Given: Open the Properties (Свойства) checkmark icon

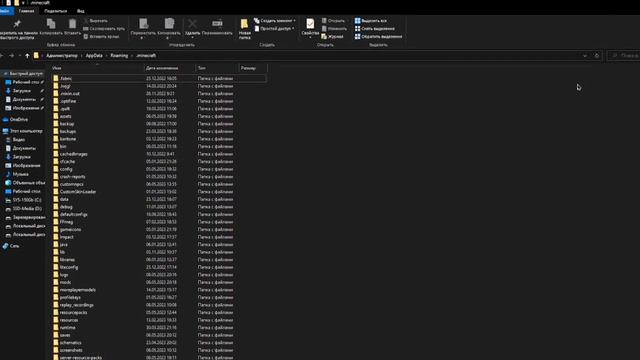Looking at the screenshot, I should [310, 24].
